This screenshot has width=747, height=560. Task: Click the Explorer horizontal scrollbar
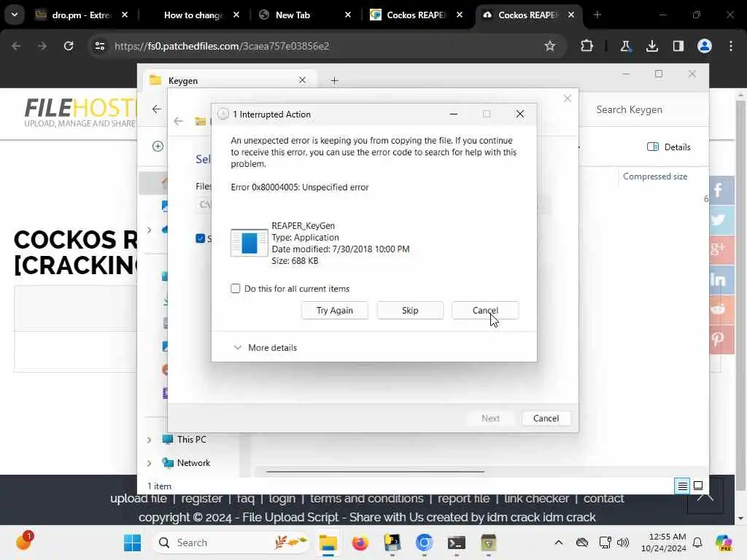pos(375,472)
